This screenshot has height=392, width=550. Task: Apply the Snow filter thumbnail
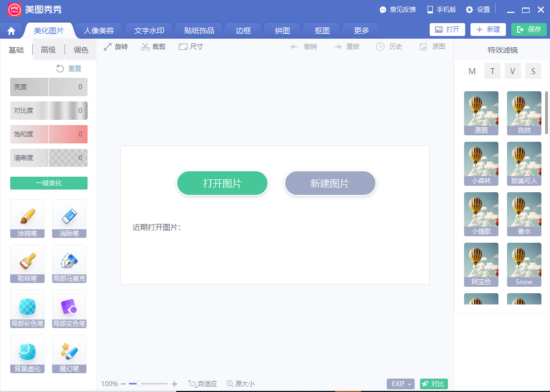tap(524, 265)
